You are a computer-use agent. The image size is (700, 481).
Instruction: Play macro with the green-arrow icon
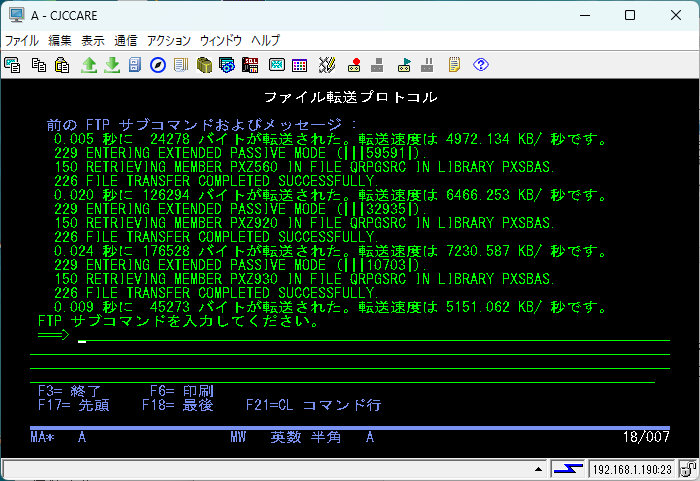click(x=404, y=65)
